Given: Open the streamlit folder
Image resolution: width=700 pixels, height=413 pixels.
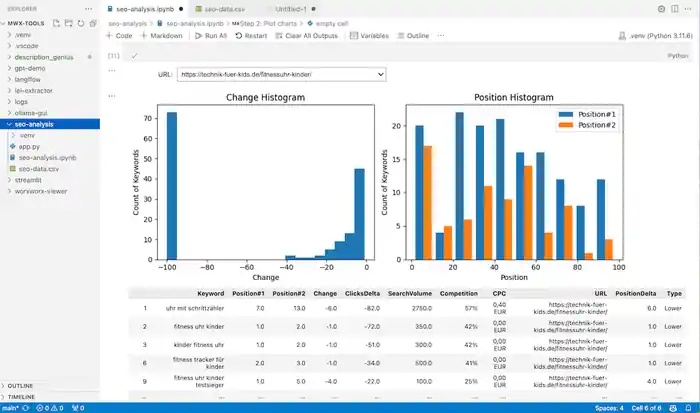Looking at the screenshot, I should pos(28,180).
